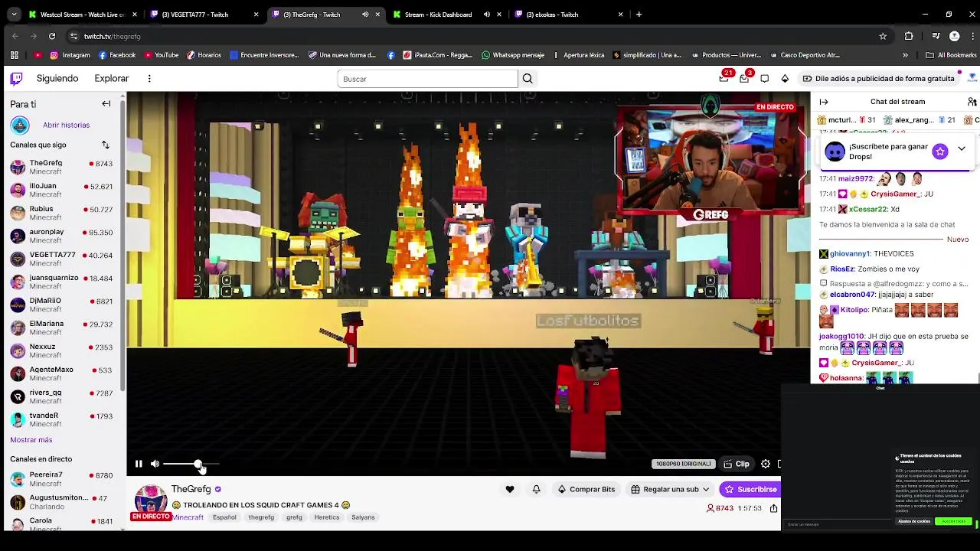Go back in browser history
Screen dimensions: 980x551
[x=15, y=36]
